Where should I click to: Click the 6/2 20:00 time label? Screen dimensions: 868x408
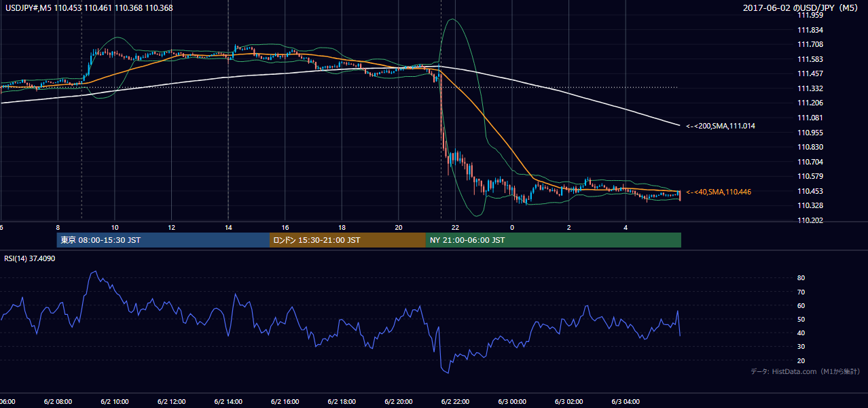point(399,402)
